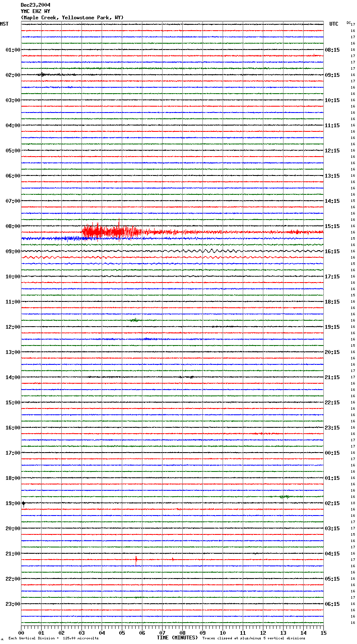357x644 pixels.
Task: Click the tall red spike on the 21:00 MST trace
Action: pyautogui.click(x=136, y=560)
